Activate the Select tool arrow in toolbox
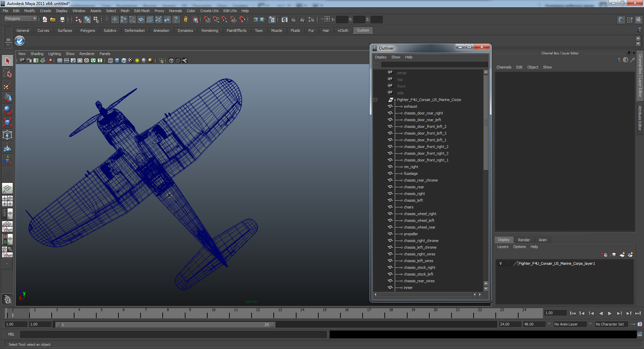 coord(7,61)
